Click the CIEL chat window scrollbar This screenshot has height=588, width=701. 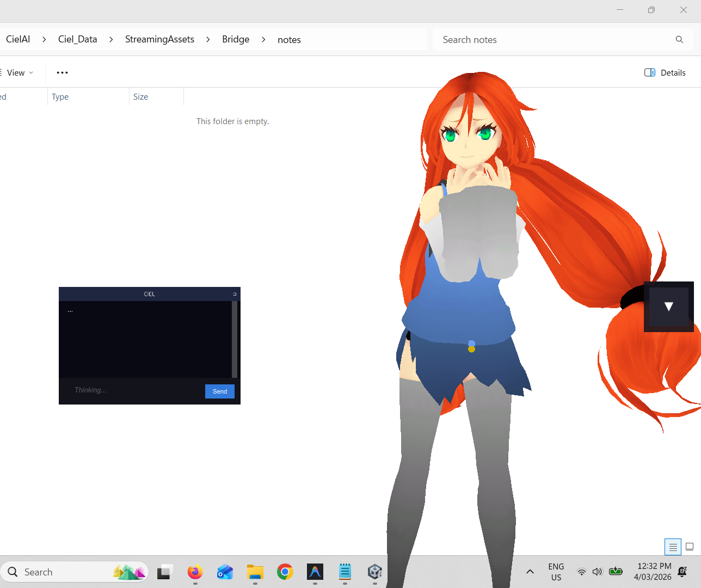(x=235, y=339)
